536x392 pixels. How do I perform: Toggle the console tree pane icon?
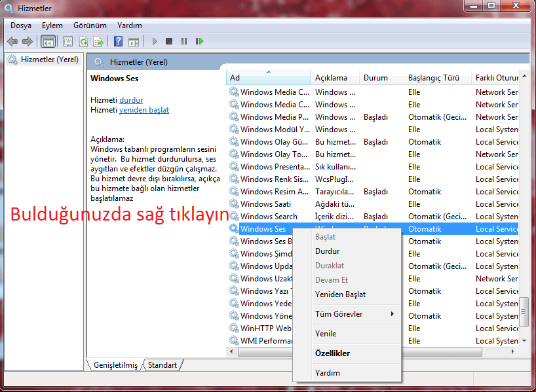point(48,42)
